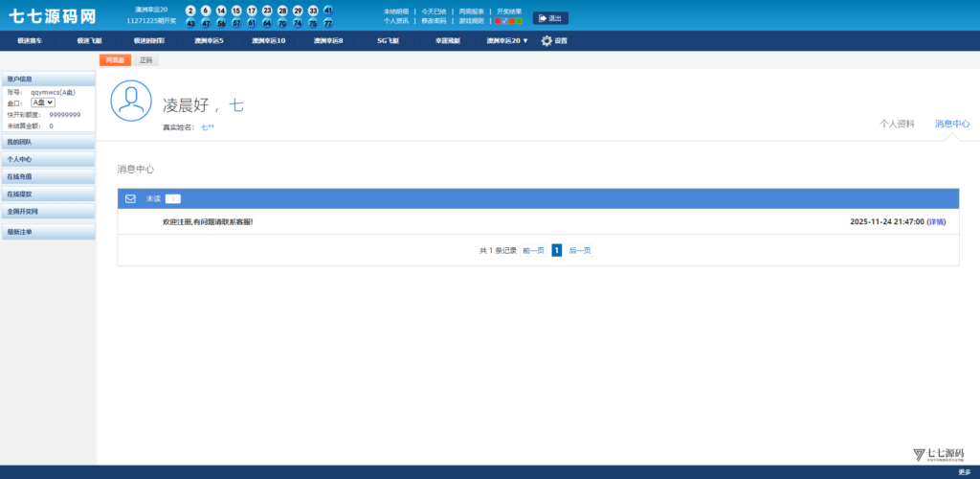Open the 澳洲幸运5 game
The width and height of the screenshot is (980, 479).
click(209, 40)
